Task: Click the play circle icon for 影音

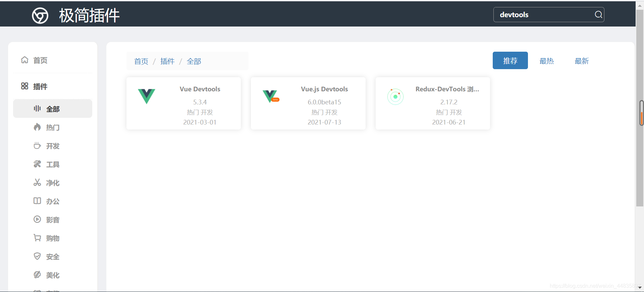Action: click(37, 219)
